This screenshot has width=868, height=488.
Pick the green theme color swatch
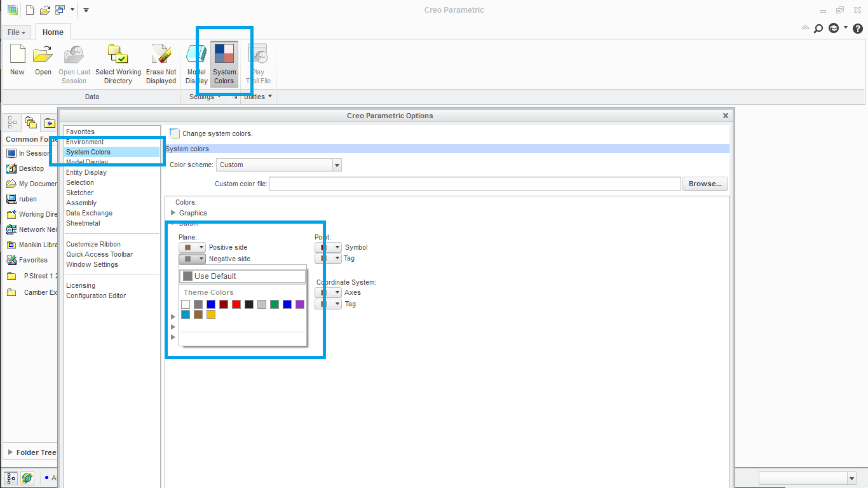pyautogui.click(x=275, y=304)
